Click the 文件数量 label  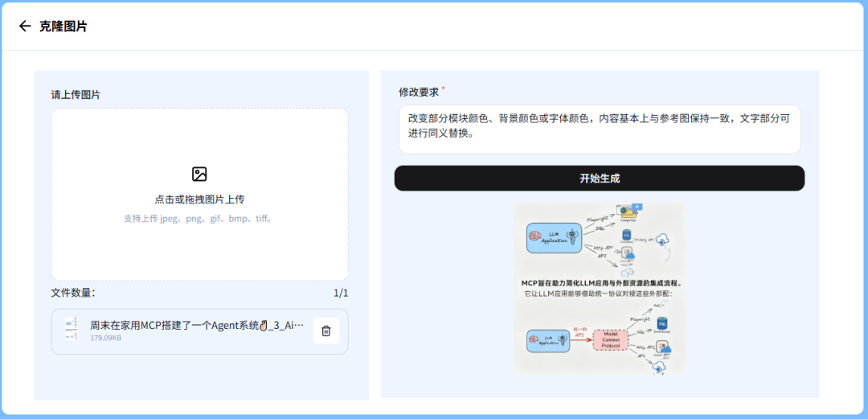(73, 294)
